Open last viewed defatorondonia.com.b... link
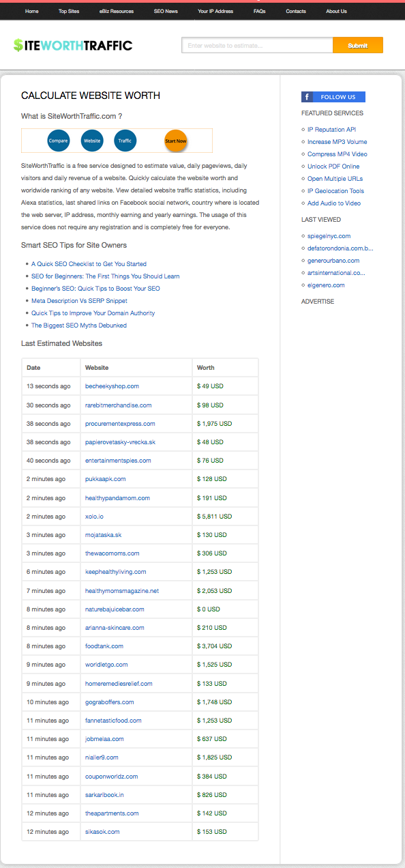The width and height of the screenshot is (405, 868). (x=340, y=248)
